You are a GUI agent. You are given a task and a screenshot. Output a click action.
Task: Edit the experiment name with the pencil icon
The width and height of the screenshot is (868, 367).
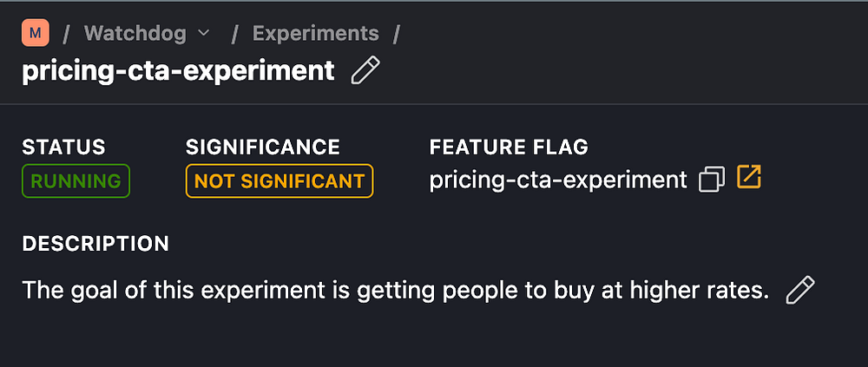[x=365, y=70]
